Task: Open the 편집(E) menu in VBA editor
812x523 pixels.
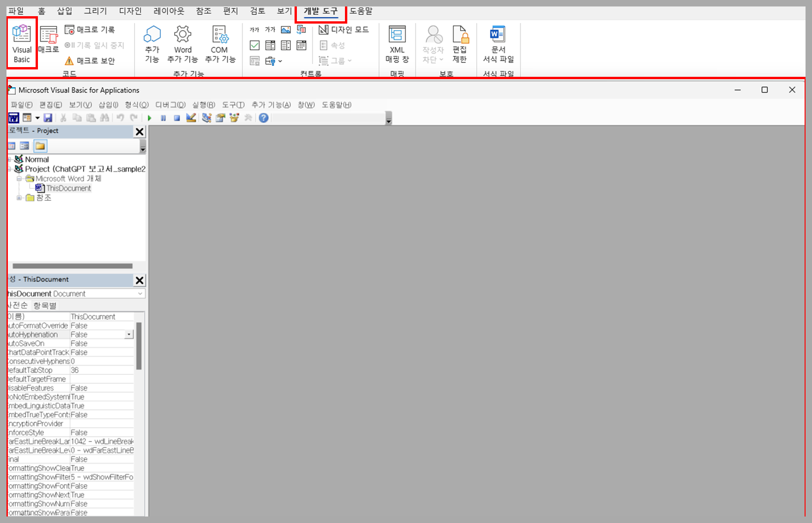Action: (x=50, y=105)
